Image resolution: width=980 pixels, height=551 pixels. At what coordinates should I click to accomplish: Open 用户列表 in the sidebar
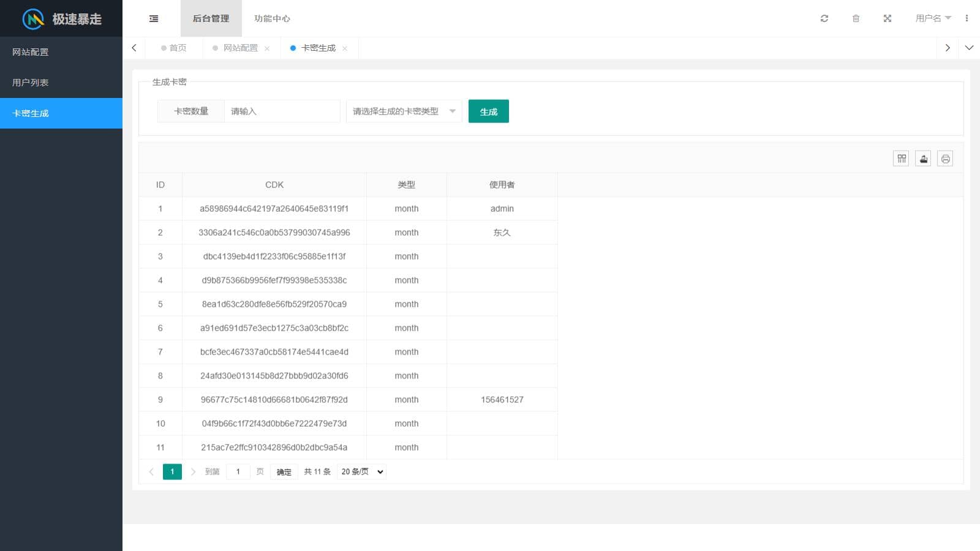61,83
